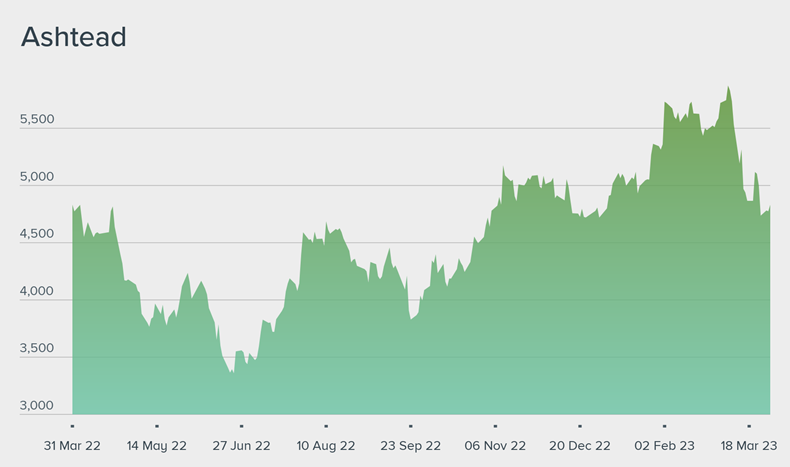Select the 5,000 y-axis label
The height and width of the screenshot is (467, 790).
pyautogui.click(x=37, y=177)
